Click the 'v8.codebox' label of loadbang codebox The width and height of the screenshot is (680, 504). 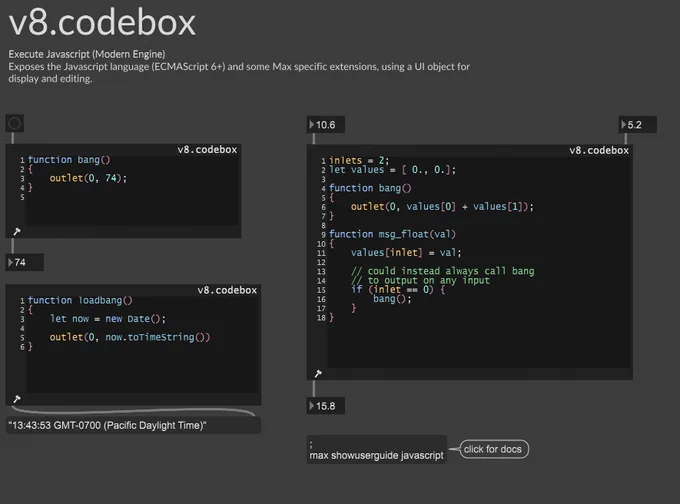point(227,290)
